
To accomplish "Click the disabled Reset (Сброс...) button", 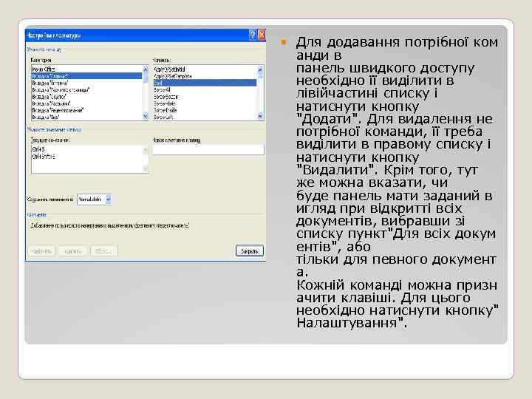I will coord(104,251).
